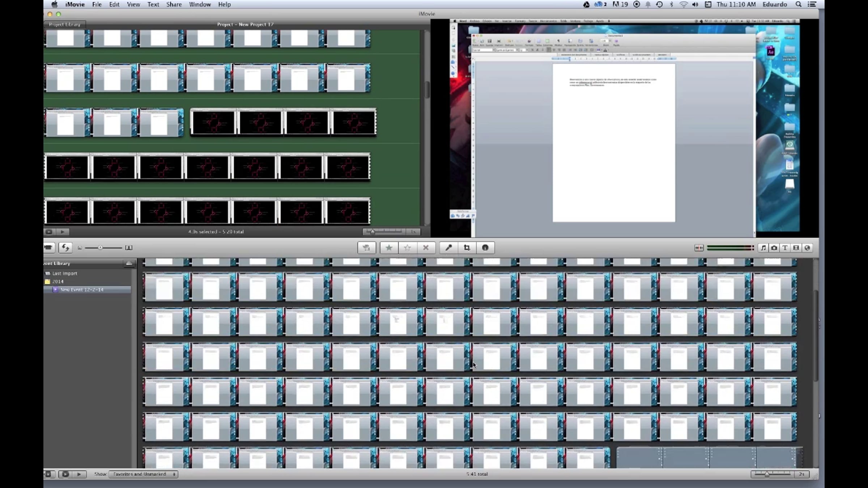Collapse the Event Library panel arrow
Image resolution: width=868 pixels, height=488 pixels.
pyautogui.click(x=129, y=264)
